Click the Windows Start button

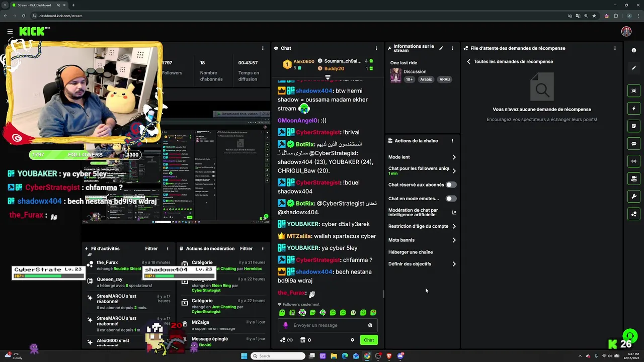pyautogui.click(x=244, y=356)
